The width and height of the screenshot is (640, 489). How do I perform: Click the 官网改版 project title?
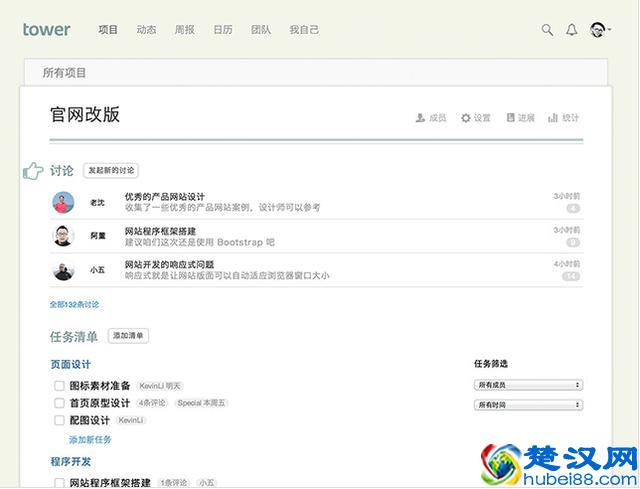[x=85, y=114]
